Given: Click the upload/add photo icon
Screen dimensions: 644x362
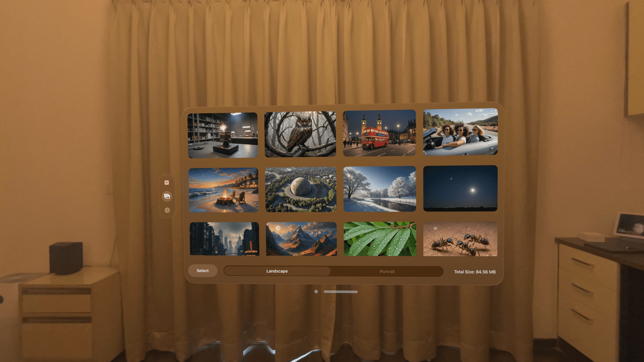Looking at the screenshot, I should (167, 183).
